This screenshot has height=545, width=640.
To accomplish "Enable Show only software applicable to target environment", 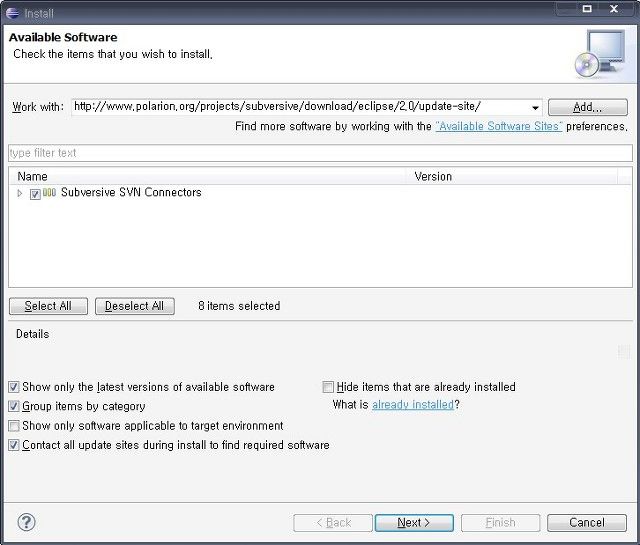I will click(14, 426).
